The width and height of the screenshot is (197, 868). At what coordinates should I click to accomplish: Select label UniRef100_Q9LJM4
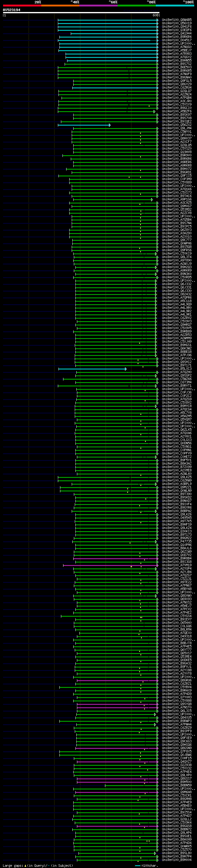(177, 128)
